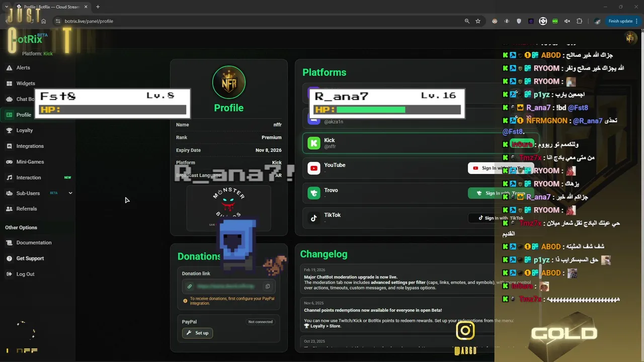644x362 pixels.
Task: Open the tab search dropdown arrow
Action: click(x=6, y=7)
